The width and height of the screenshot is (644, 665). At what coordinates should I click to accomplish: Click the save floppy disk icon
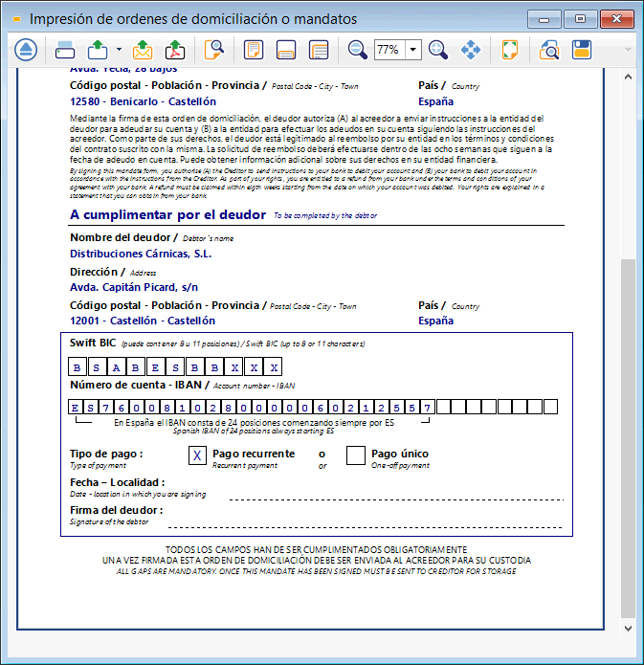(x=582, y=50)
